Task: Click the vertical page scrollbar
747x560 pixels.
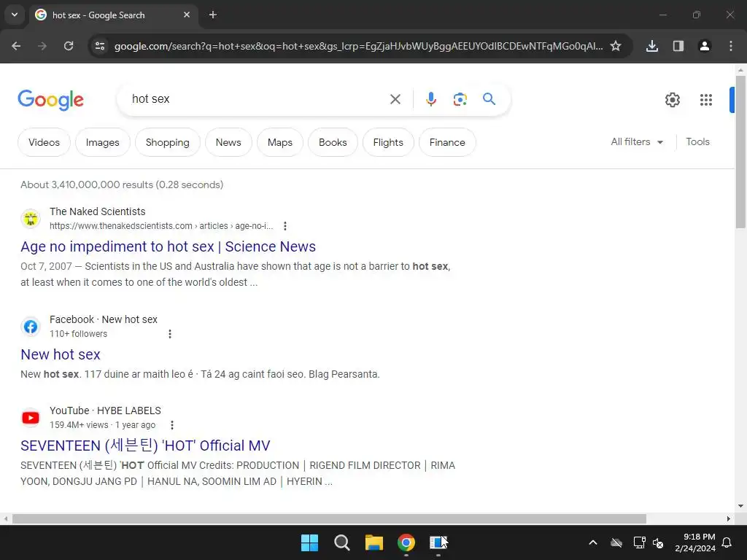Action: click(740, 152)
